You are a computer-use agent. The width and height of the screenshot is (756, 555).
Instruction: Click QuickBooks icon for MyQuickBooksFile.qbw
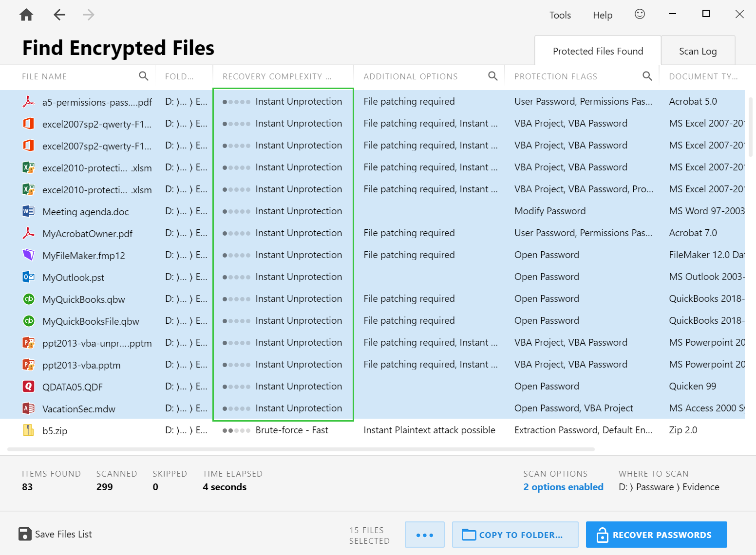[x=29, y=320]
